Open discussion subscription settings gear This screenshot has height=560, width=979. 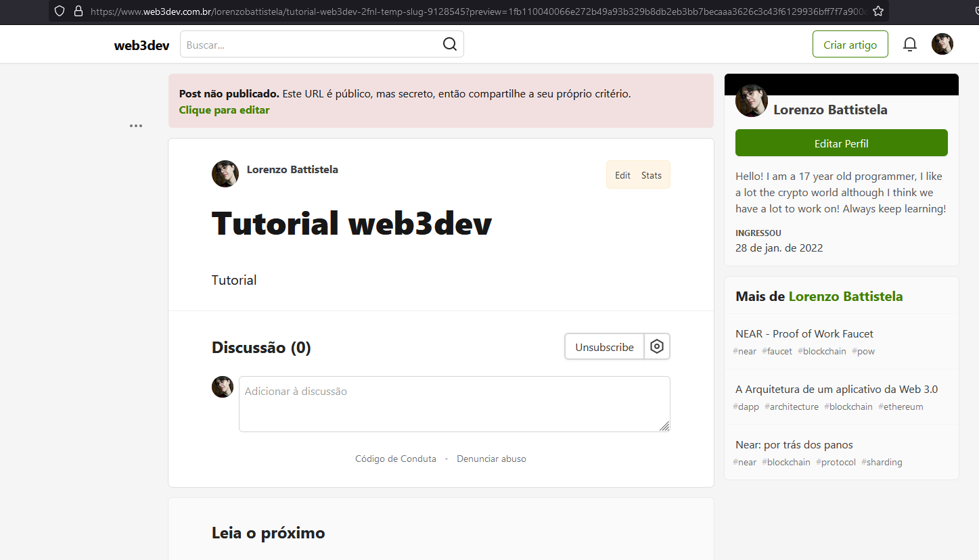pos(656,347)
